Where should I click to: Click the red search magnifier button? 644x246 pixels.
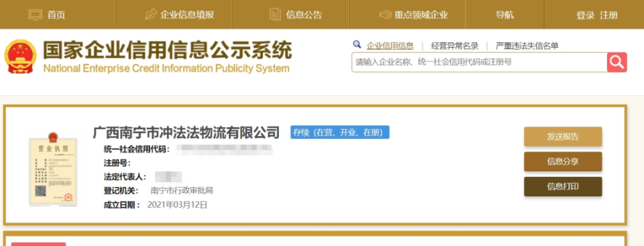coord(617,62)
